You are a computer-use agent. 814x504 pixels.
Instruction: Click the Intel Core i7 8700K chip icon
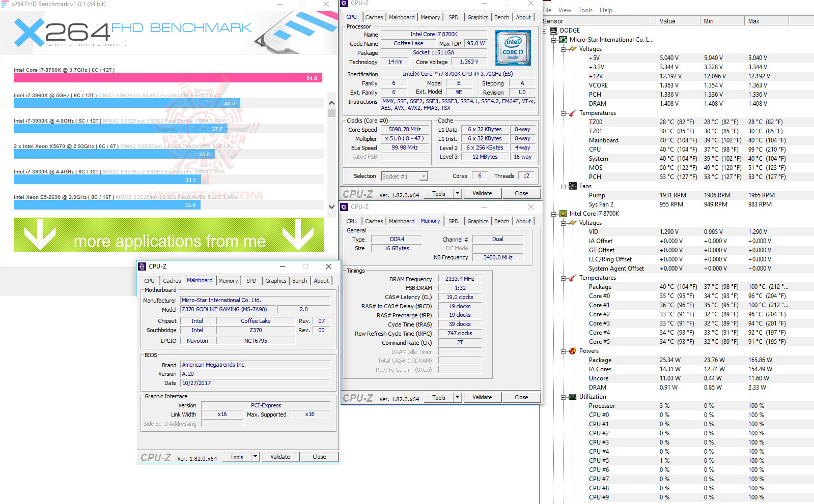[x=563, y=214]
